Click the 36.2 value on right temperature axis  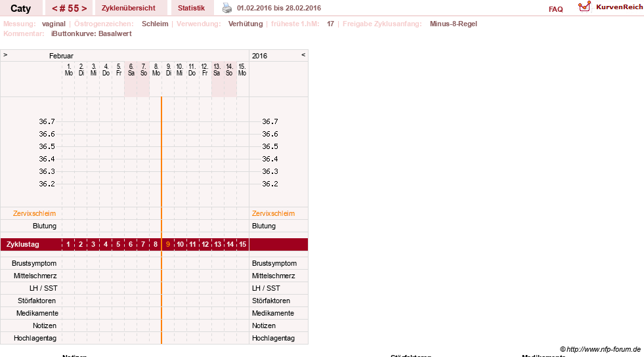pyautogui.click(x=270, y=184)
